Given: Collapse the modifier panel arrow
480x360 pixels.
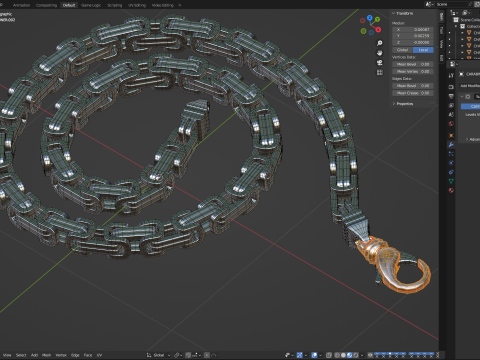Looking at the screenshot, I should pyautogui.click(x=462, y=97).
